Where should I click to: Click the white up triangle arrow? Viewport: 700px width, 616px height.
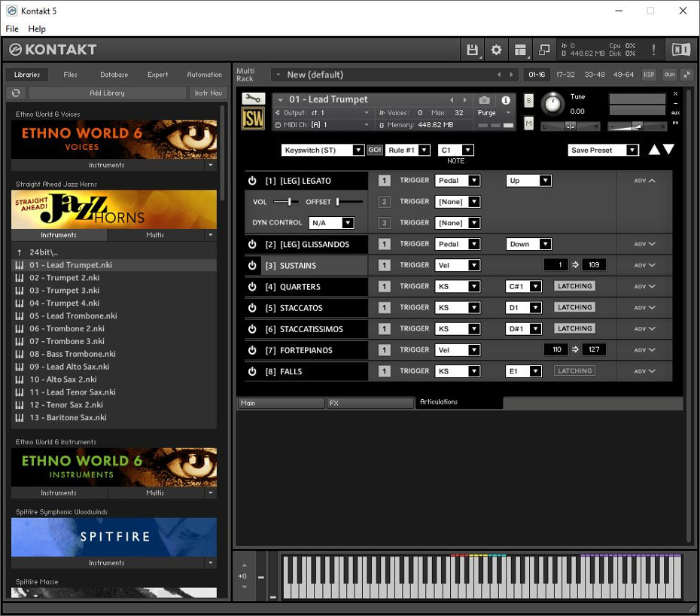tap(654, 149)
